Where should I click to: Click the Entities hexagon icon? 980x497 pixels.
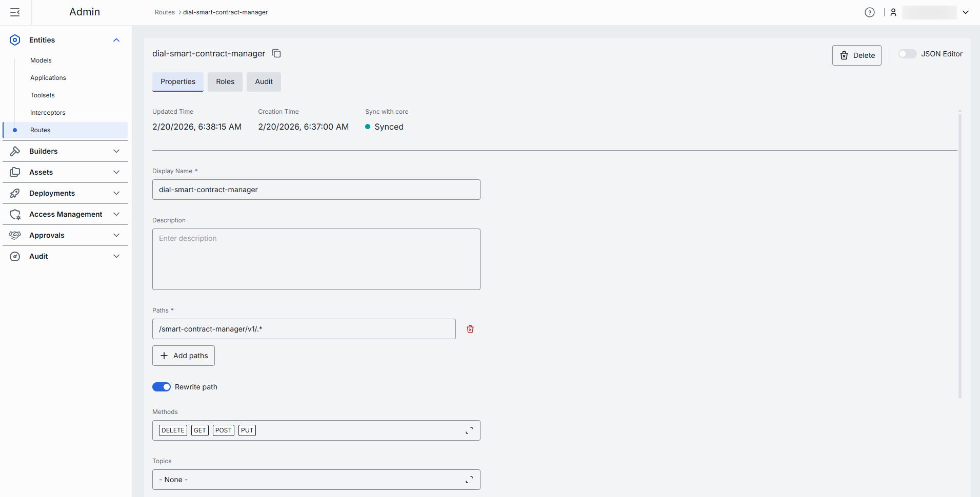click(x=15, y=40)
